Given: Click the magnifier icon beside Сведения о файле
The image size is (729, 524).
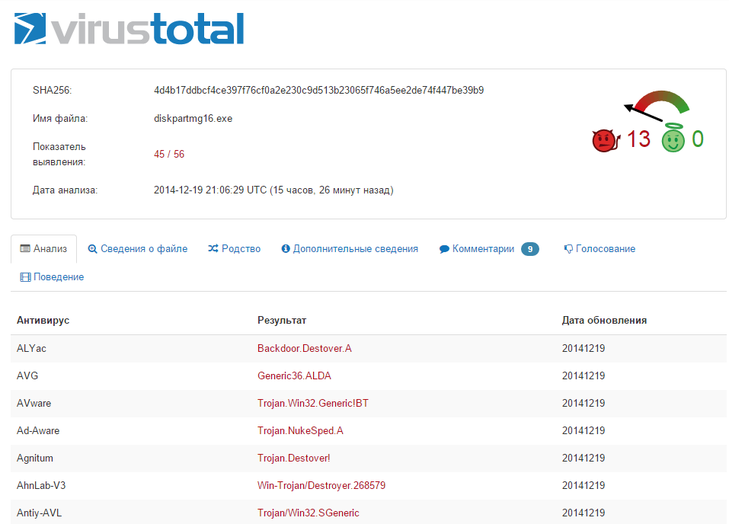Looking at the screenshot, I should point(93,249).
